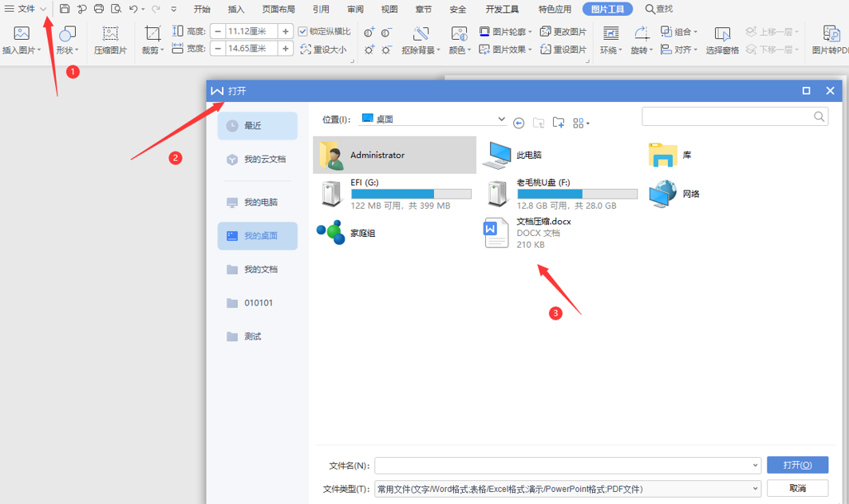Click the 颜色 (Color) picture icon
Screen dimensions: 849x504
[459, 33]
